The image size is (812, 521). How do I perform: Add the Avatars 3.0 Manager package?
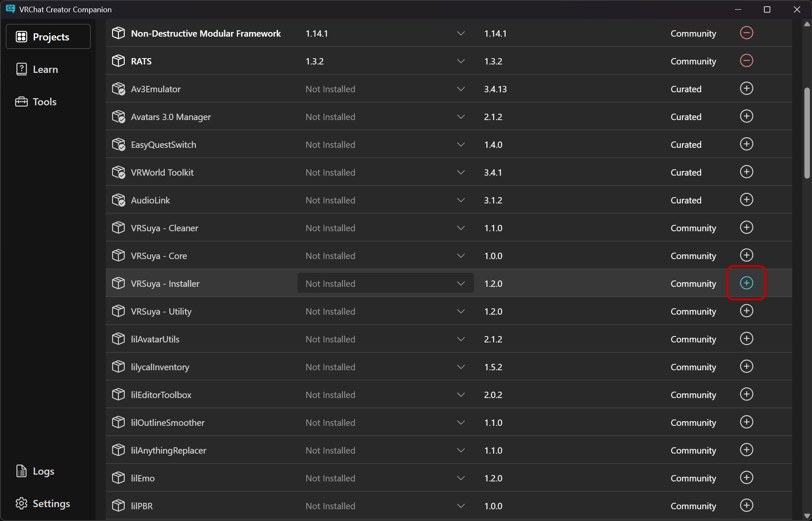[746, 116]
